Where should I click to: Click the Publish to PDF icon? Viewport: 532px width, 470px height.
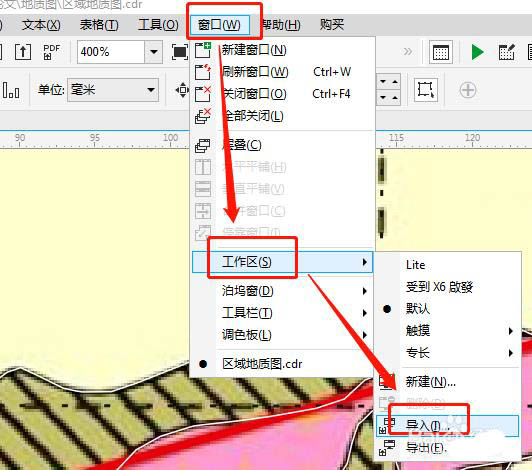click(51, 52)
